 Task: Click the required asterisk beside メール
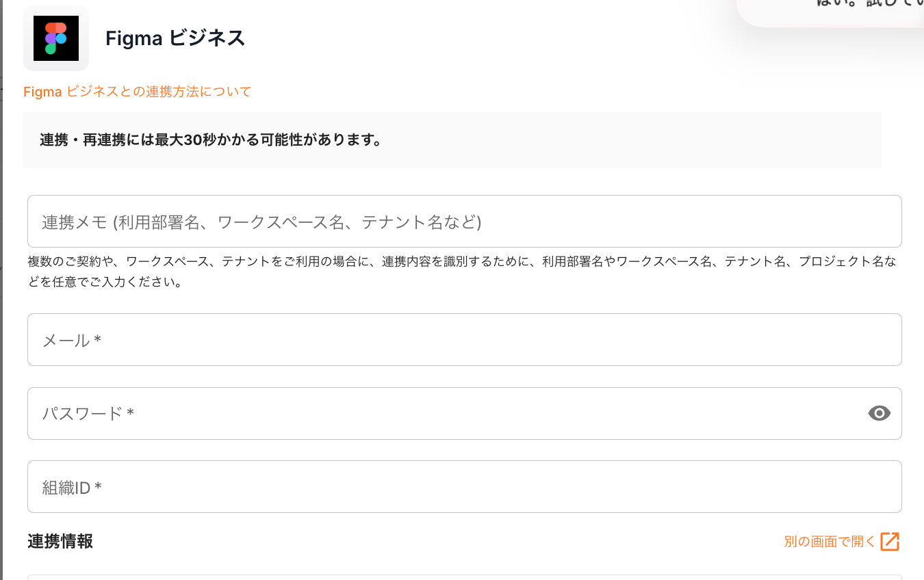[98, 340]
